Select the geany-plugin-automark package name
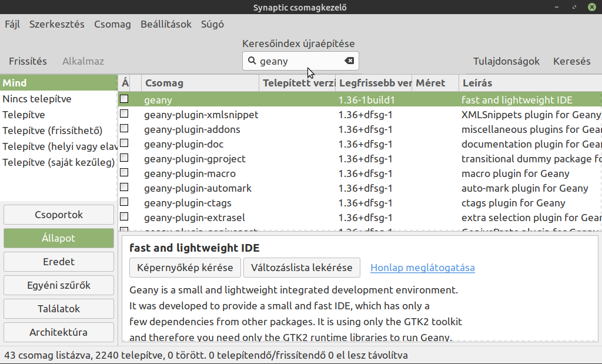602x364 pixels. coord(198,188)
